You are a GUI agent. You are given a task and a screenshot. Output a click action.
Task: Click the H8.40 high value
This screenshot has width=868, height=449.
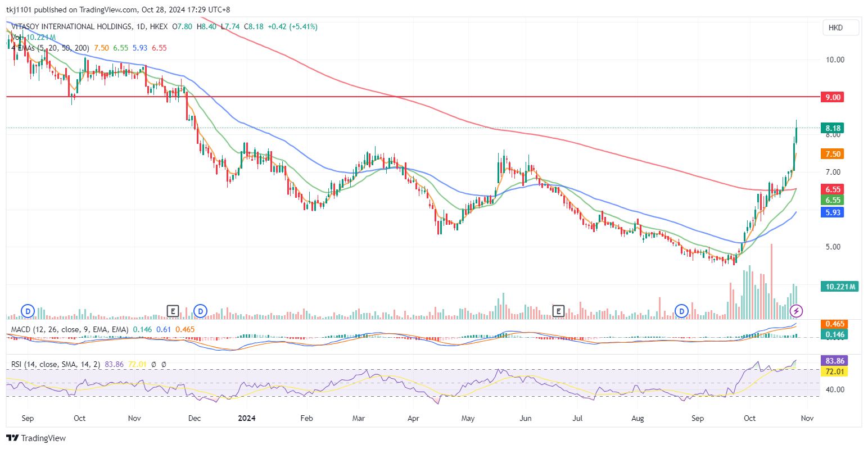pos(206,26)
